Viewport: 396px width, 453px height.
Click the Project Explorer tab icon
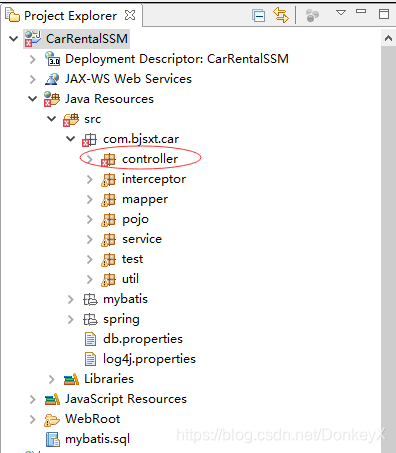(12, 15)
